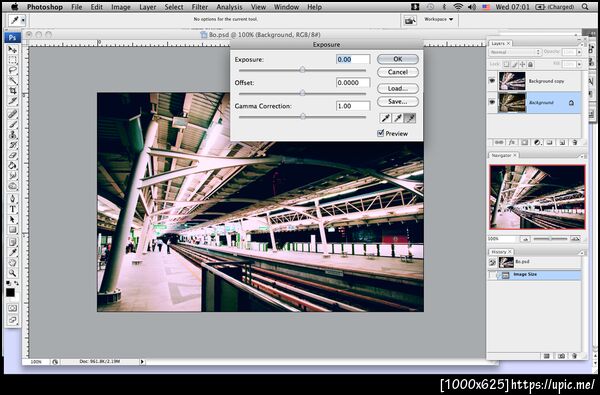Select the Rectangular Marquee tool
This screenshot has height=395, width=600.
point(13,60)
